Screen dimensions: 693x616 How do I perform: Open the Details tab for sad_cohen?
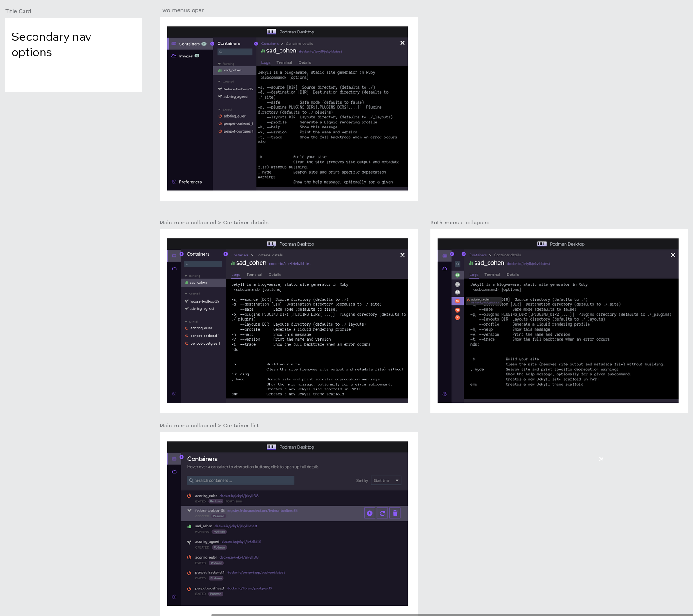[x=304, y=62]
